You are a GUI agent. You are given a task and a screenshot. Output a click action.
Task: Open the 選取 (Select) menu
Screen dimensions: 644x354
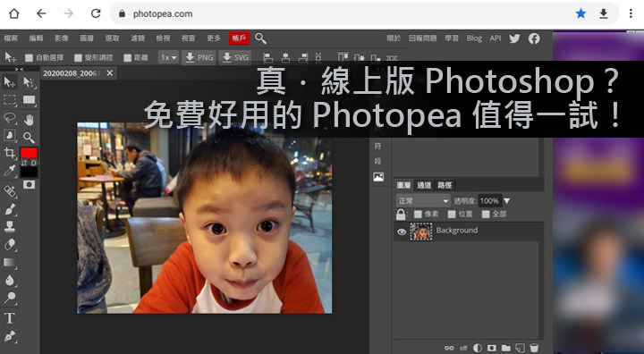coord(112,38)
